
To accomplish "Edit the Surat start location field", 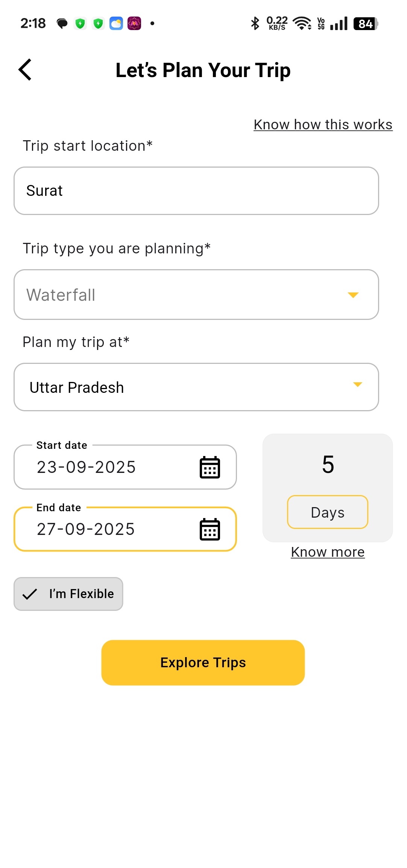I will click(x=196, y=191).
